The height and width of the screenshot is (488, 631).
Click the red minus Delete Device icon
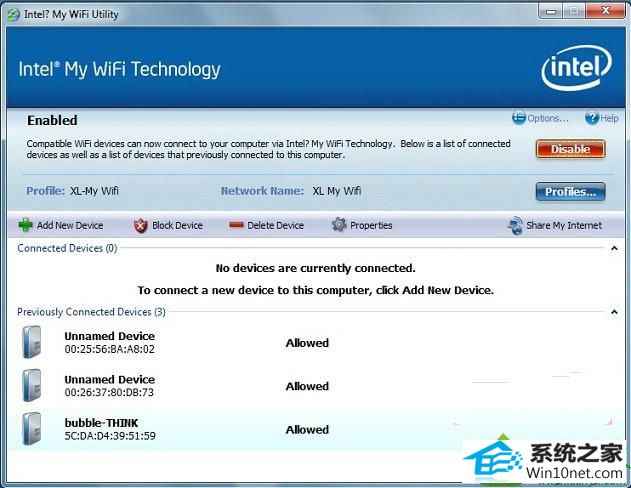pos(236,225)
